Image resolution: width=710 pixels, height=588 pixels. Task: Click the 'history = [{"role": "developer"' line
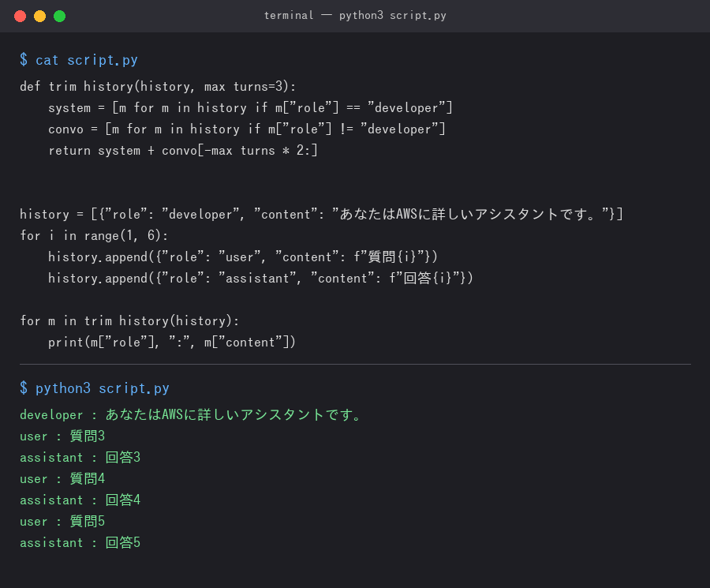click(x=322, y=214)
